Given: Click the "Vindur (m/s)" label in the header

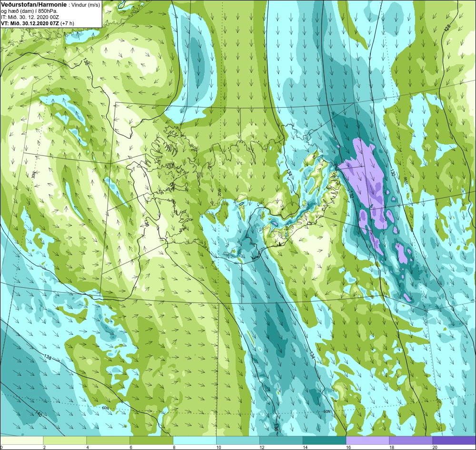Looking at the screenshot, I should tap(85, 5).
